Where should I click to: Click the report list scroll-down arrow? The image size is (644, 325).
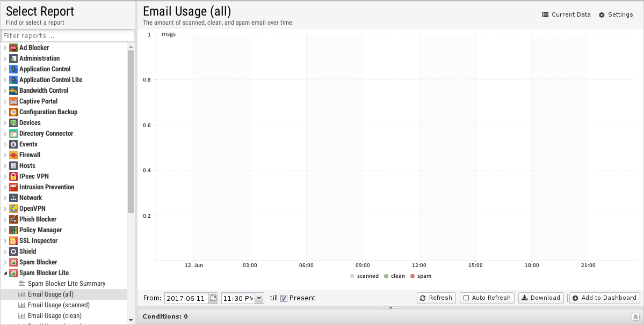[131, 320]
